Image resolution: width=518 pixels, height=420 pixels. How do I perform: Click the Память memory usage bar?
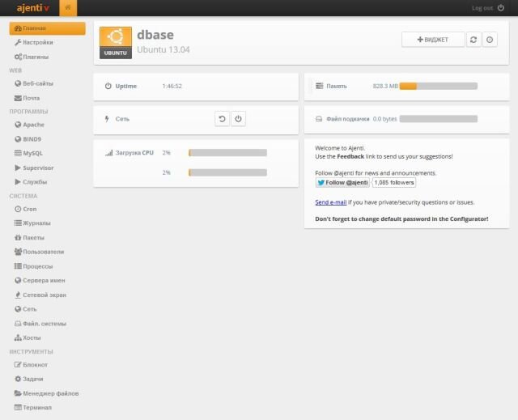439,86
